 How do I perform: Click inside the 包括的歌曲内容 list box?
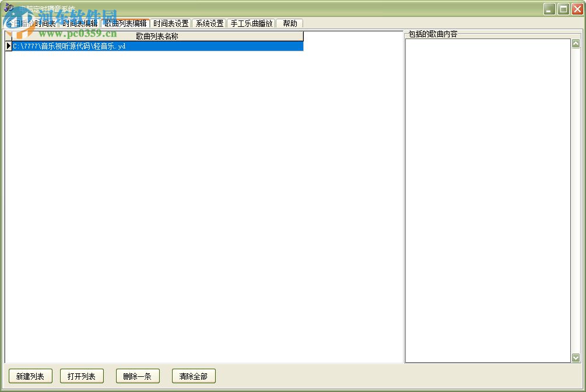coord(487,201)
